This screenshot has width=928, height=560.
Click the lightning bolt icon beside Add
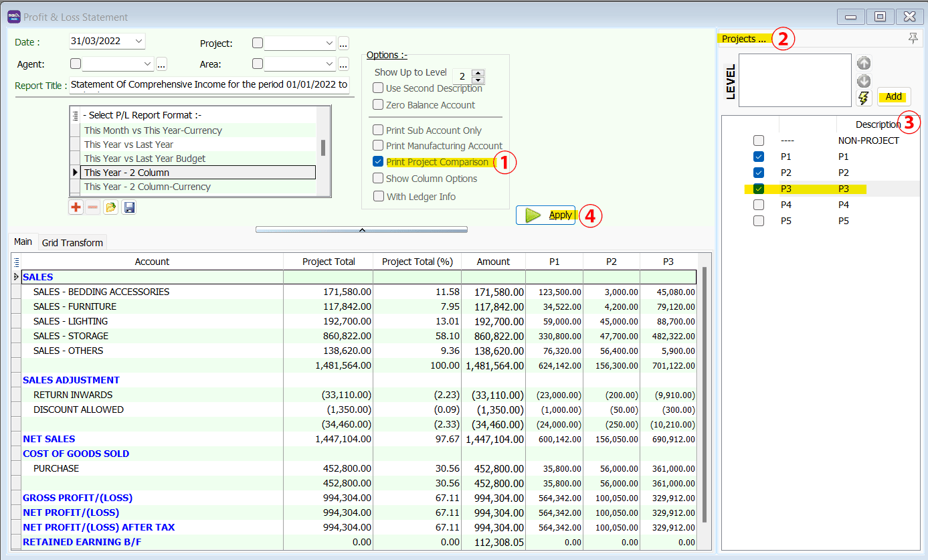pos(864,98)
